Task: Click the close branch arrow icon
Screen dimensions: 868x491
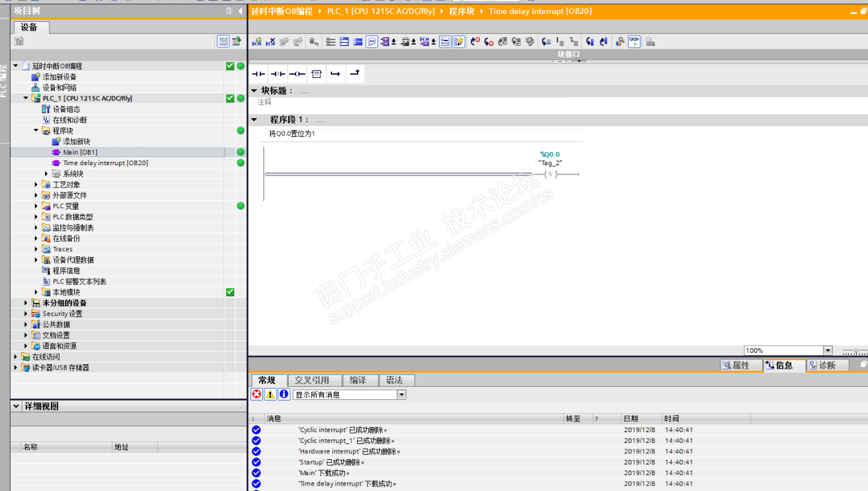Action: coord(354,73)
